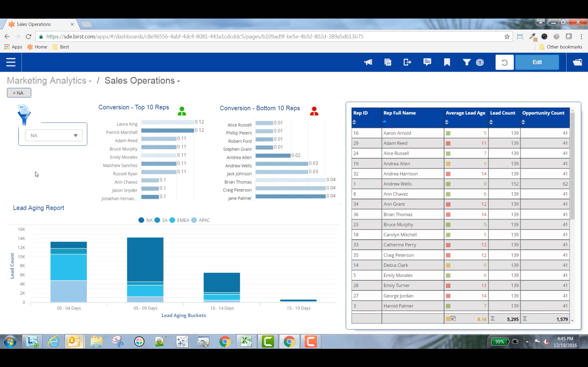Expand Sales Operations page dropdown
Screen dimensions: 588x367
click(178, 81)
